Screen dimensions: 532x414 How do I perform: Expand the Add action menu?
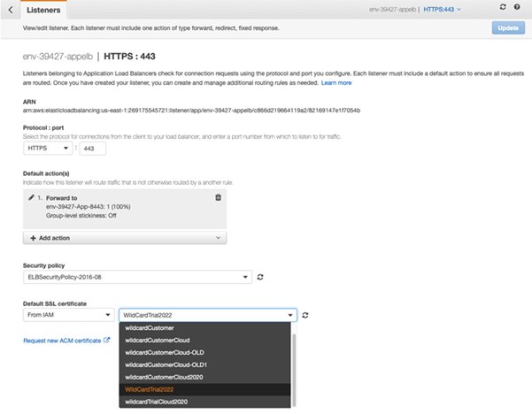124,238
